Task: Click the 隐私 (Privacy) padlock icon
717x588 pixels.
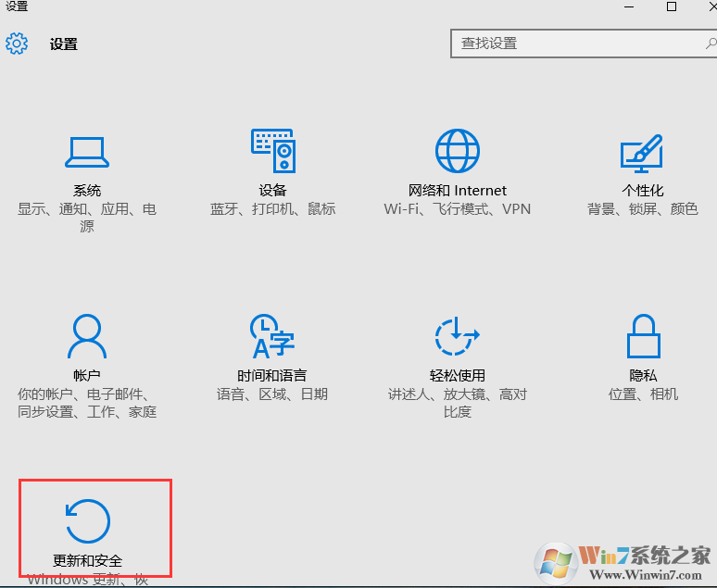Action: [643, 336]
